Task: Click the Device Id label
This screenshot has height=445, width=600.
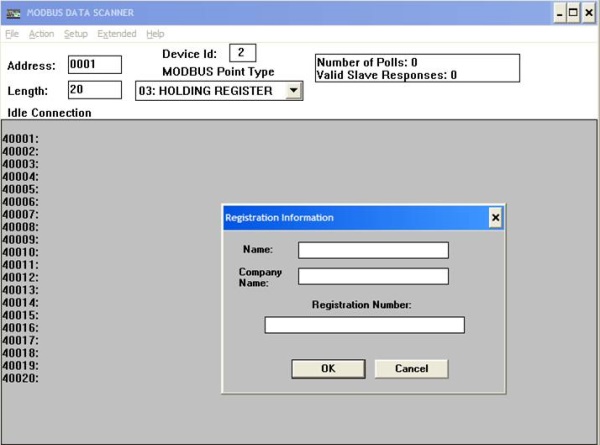Action: coord(189,54)
